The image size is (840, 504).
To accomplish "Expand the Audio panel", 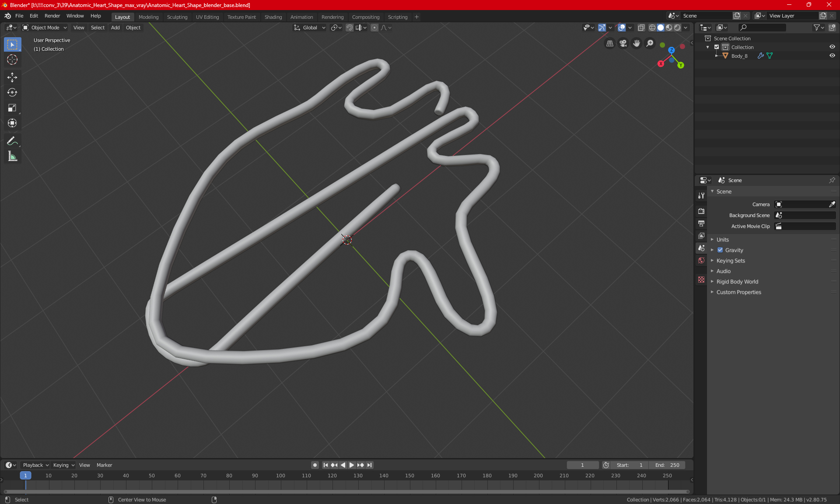I will (x=723, y=271).
